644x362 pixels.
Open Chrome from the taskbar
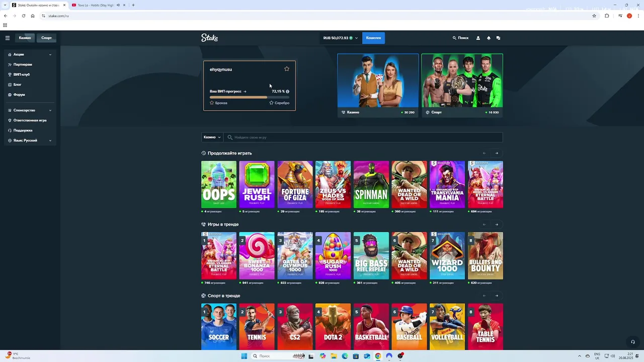click(378, 356)
